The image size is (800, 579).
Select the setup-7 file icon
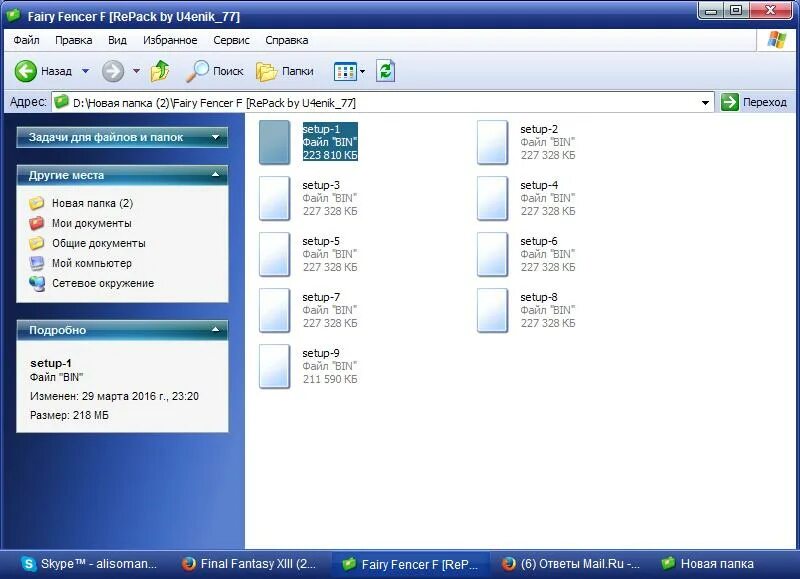pyautogui.click(x=274, y=311)
